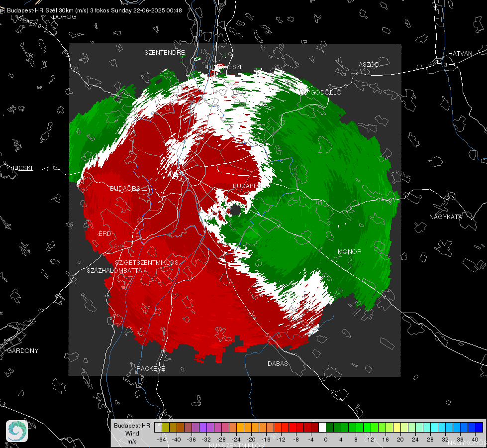
Task: Click the '40' legend value
Action: click(475, 440)
